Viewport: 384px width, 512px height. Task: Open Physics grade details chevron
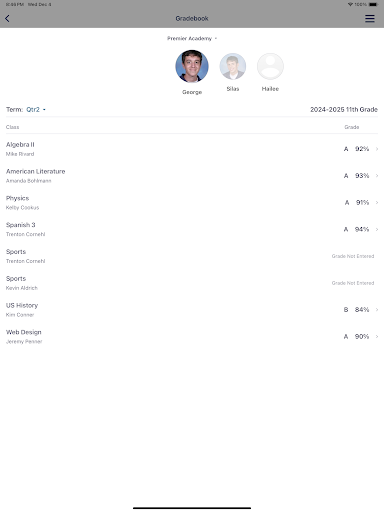377,202
